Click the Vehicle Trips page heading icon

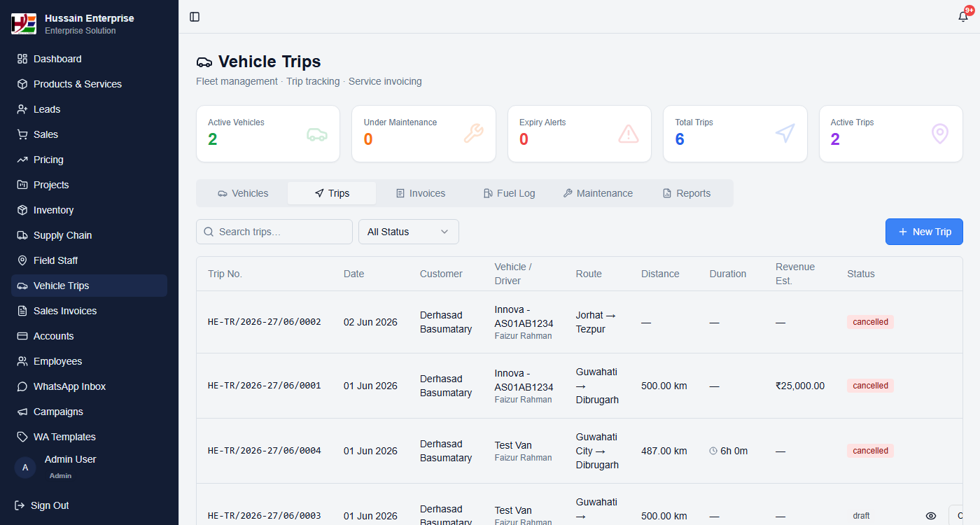[x=204, y=62]
